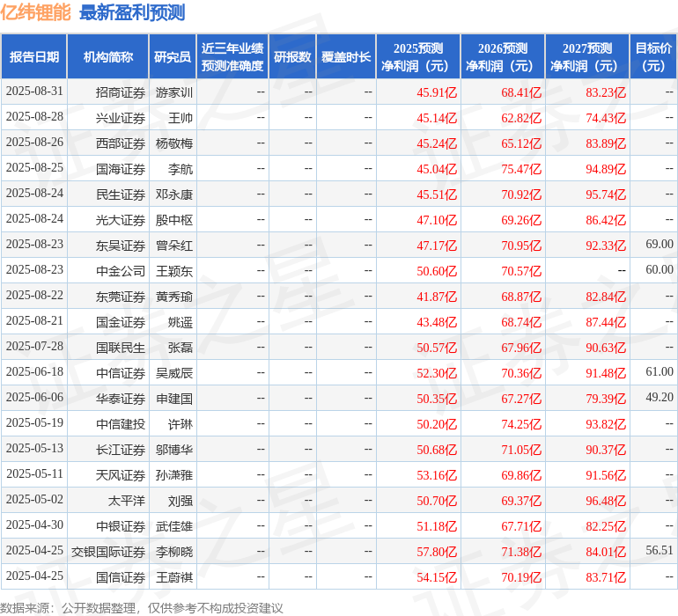This screenshot has height=616, width=678.
Task: Click the 最新盈利预测 heading text
Action: click(132, 12)
